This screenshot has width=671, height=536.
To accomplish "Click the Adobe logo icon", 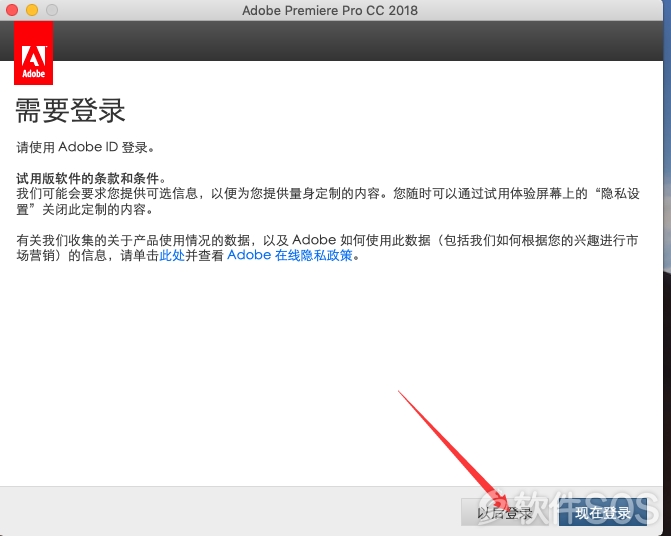I will pos(33,53).
